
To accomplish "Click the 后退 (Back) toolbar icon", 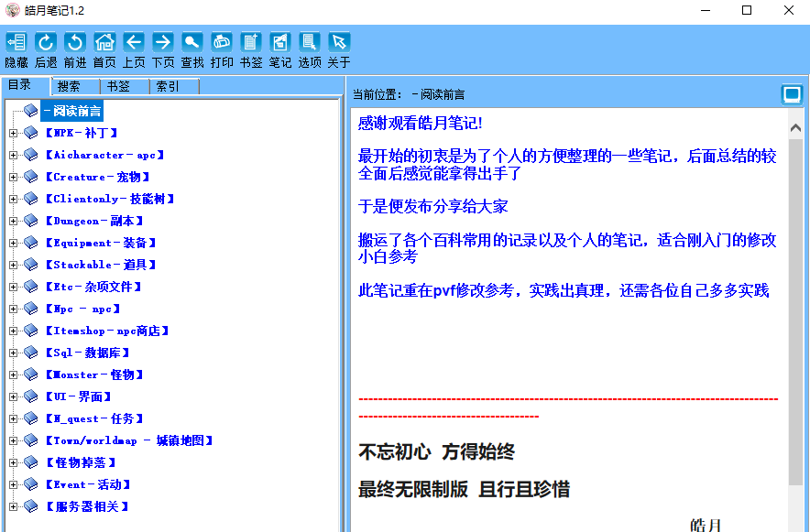I will (45, 42).
